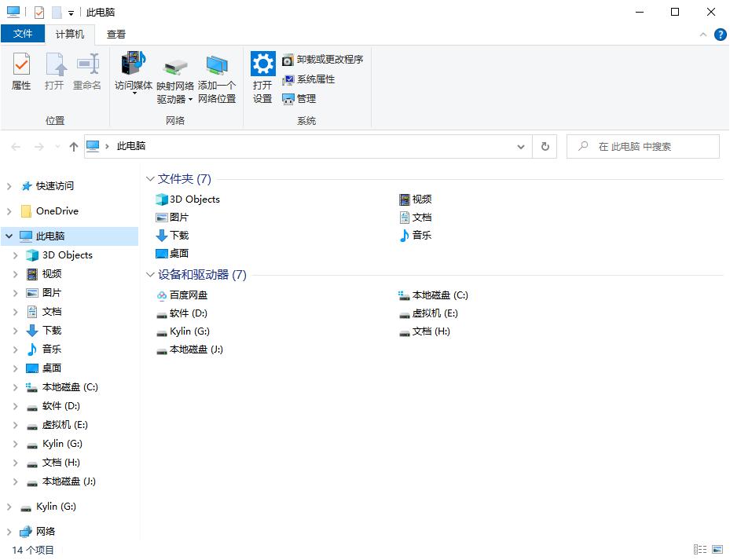Open the 文件 menu tab
730x560 pixels.
pyautogui.click(x=23, y=34)
